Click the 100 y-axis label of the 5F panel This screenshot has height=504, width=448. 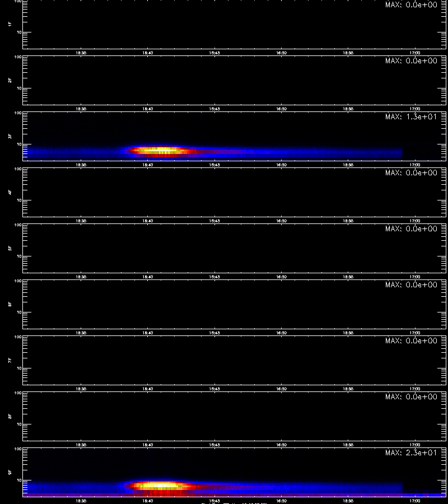click(x=18, y=225)
